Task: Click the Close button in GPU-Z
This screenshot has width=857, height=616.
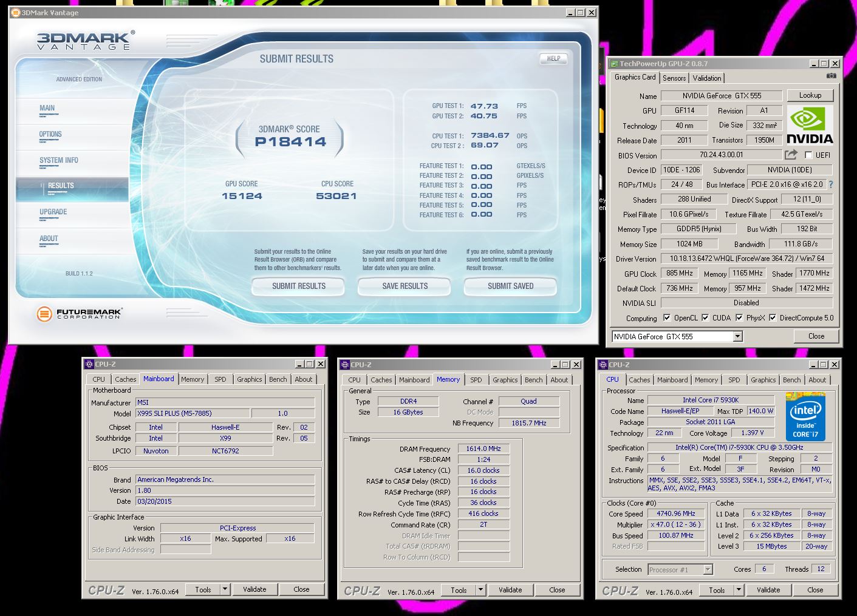Action: pos(816,336)
